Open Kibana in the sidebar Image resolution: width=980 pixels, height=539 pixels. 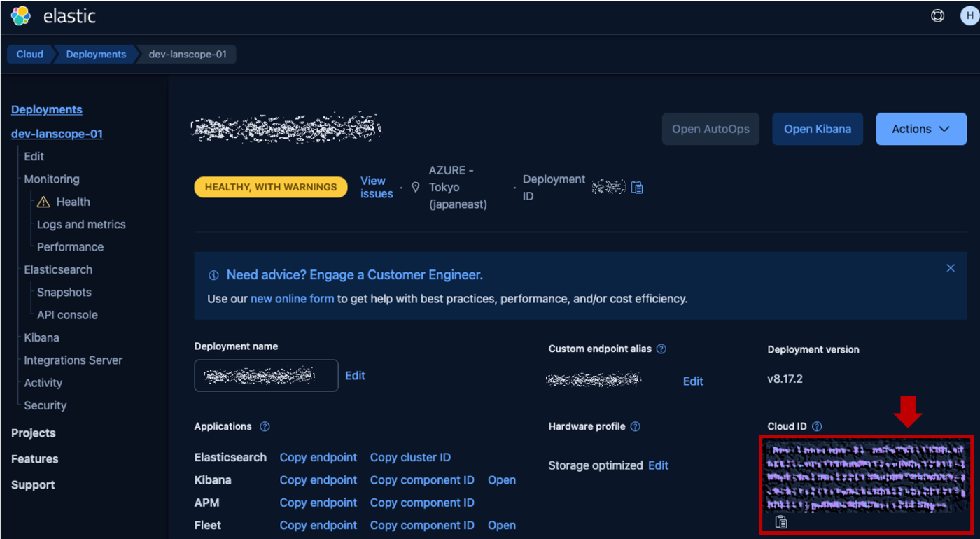[41, 337]
